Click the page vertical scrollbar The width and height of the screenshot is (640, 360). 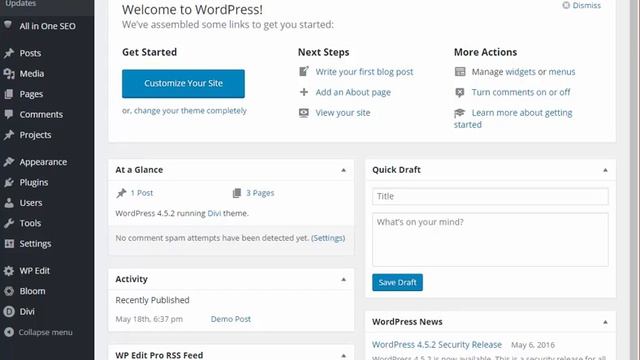tap(635, 180)
